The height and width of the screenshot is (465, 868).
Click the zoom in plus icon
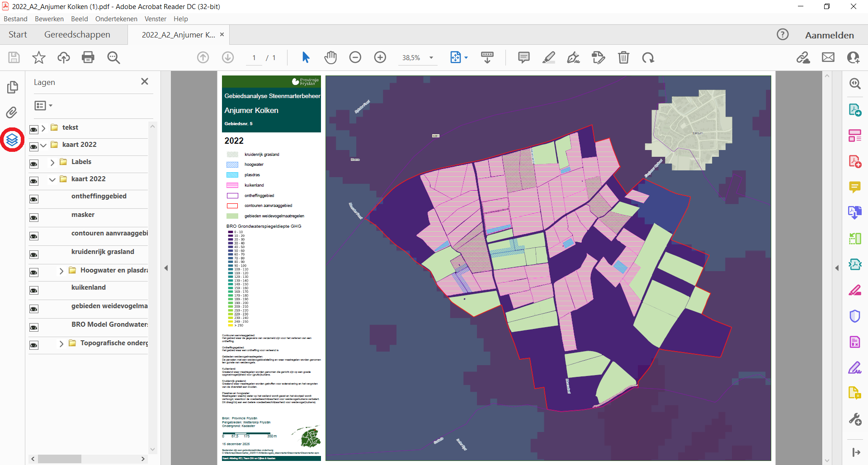coord(380,57)
